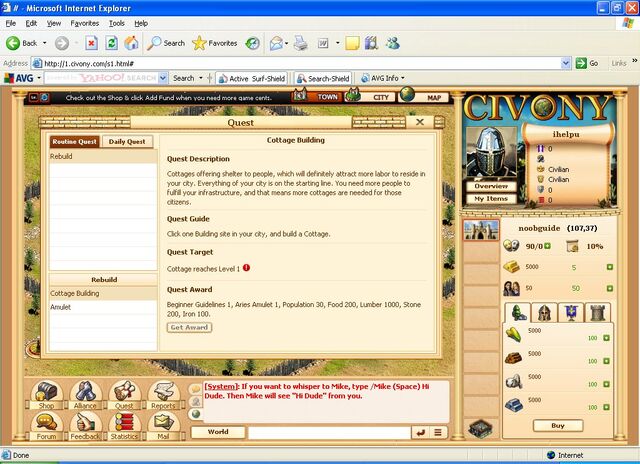Click the Go button
This screenshot has height=464, width=640.
point(587,63)
